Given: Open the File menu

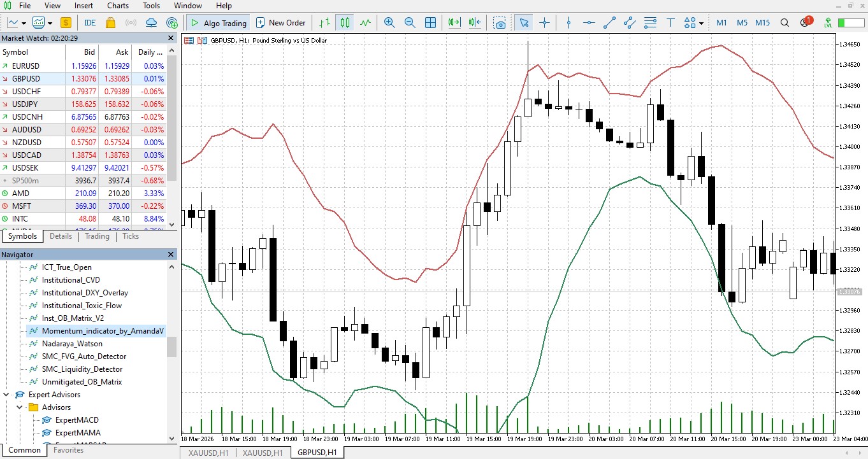Looking at the screenshot, I should pos(25,6).
